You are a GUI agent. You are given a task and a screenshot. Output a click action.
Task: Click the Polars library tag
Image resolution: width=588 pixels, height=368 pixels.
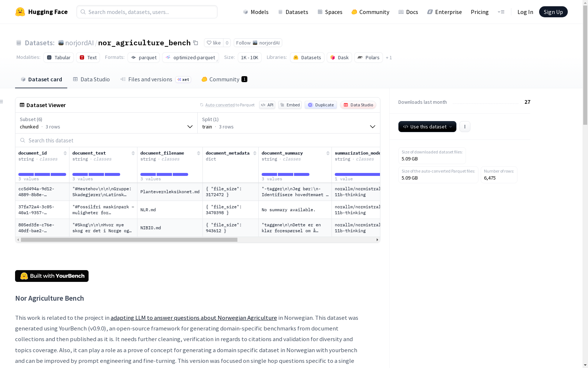click(369, 57)
